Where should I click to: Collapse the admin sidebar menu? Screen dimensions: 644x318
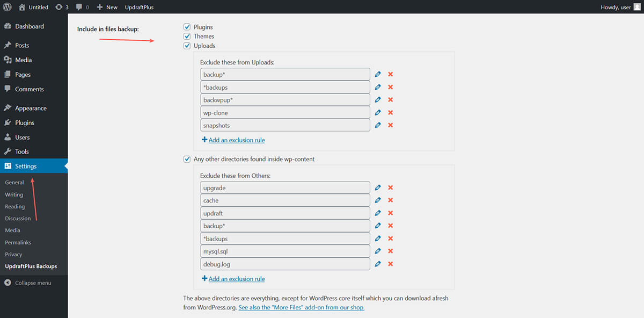tap(28, 283)
